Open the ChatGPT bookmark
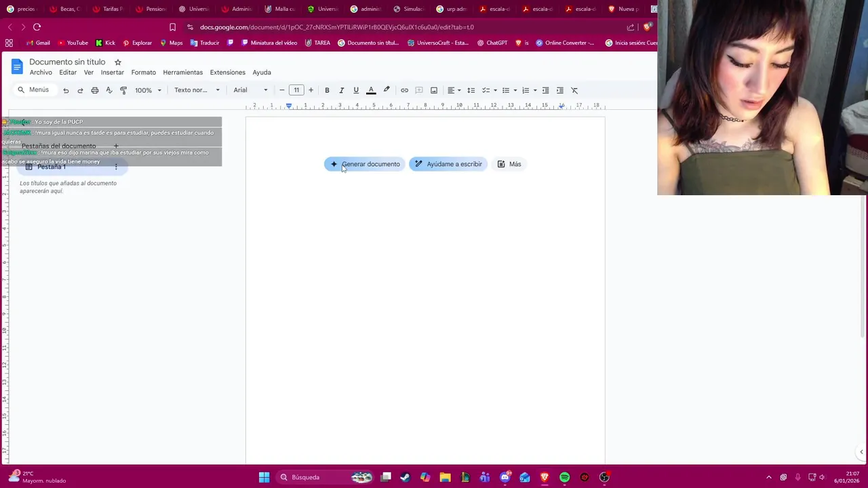Image resolution: width=868 pixels, height=488 pixels. point(492,43)
